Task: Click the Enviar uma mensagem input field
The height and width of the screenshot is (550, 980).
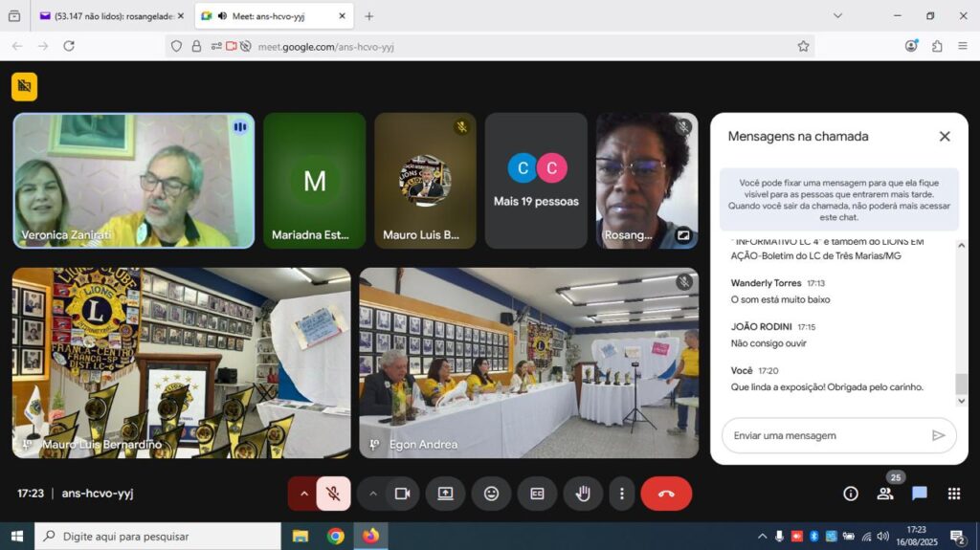Action: point(823,435)
